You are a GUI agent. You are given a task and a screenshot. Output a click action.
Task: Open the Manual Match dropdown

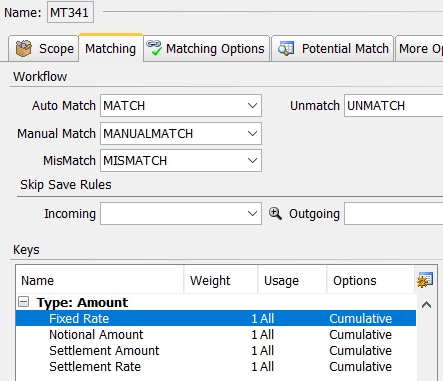tap(252, 134)
